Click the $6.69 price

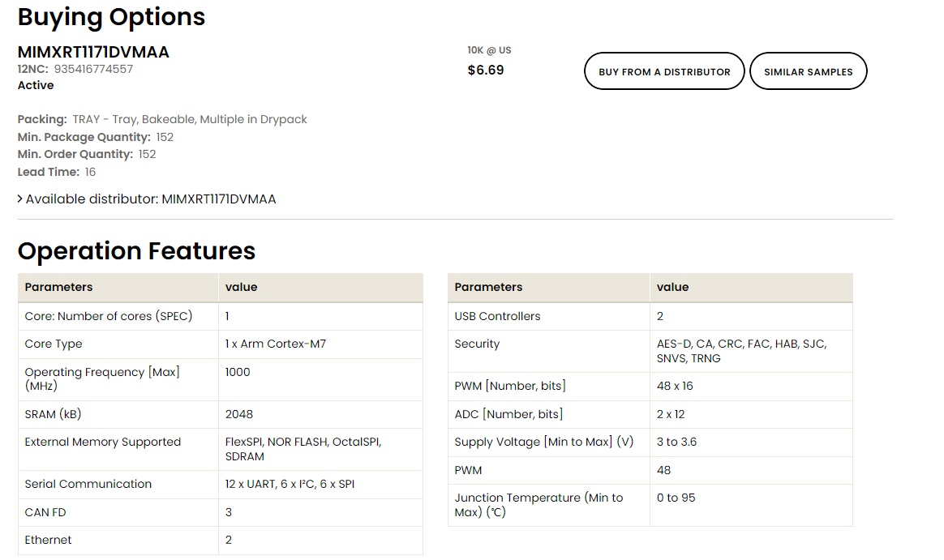tap(486, 71)
